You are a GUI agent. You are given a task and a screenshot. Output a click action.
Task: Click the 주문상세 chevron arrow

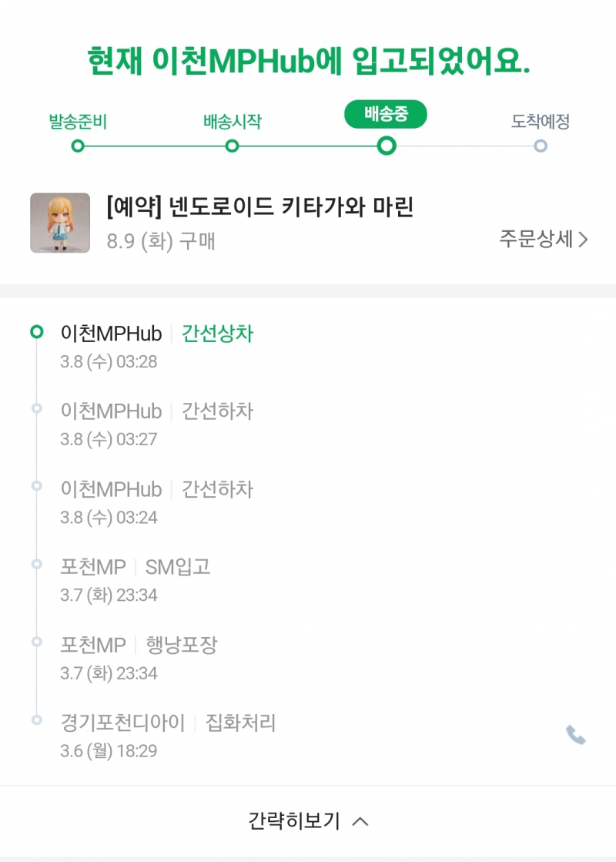[583, 240]
